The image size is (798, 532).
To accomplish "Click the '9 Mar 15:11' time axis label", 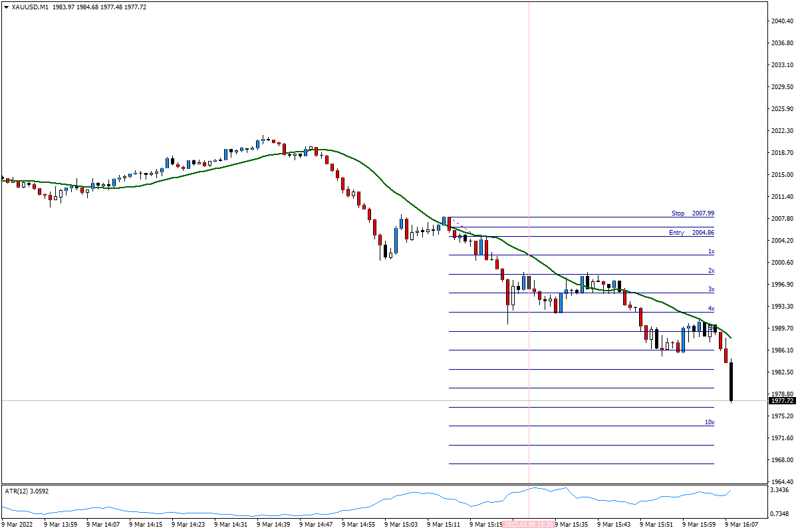I will (x=444, y=525).
